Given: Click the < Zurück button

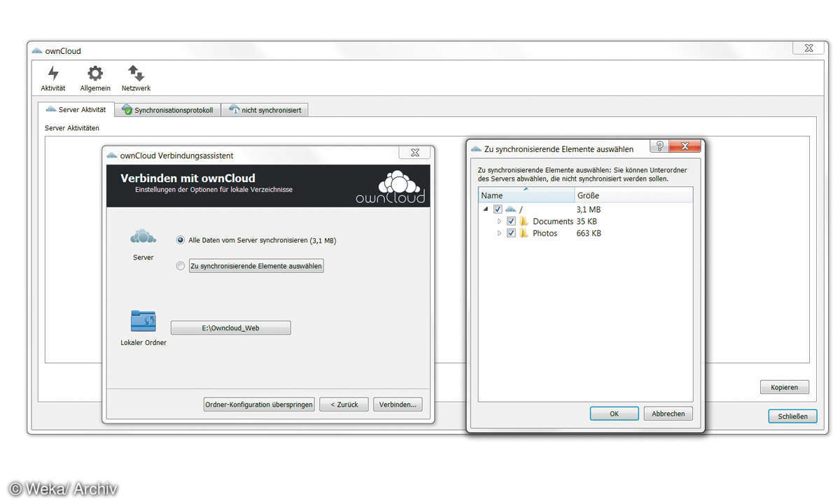Looking at the screenshot, I should pos(344,405).
